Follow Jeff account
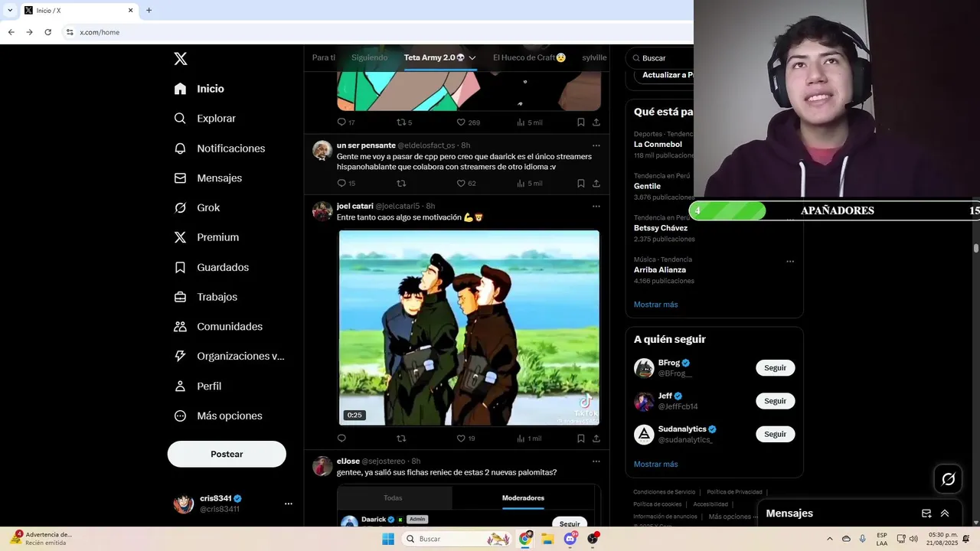This screenshot has width=980, height=551. coord(775,401)
